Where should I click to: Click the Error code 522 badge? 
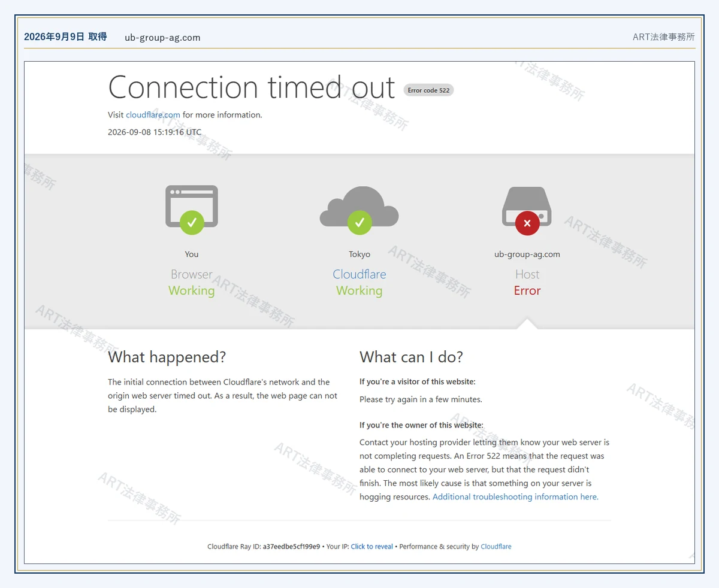428,90
